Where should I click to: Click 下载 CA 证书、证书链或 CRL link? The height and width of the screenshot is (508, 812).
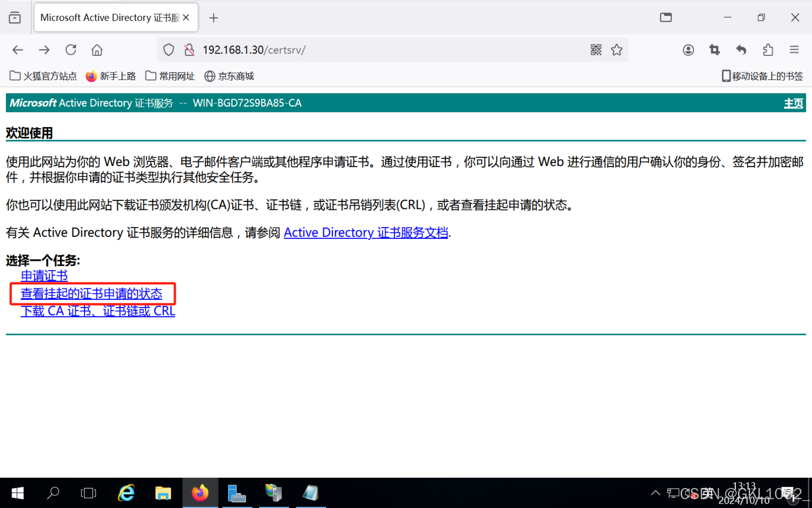tap(98, 311)
